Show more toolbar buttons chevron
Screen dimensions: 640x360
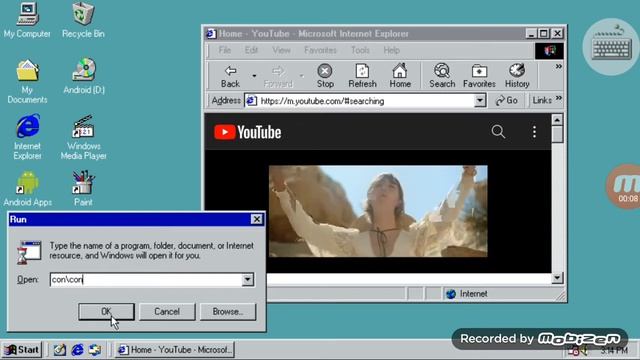click(558, 67)
